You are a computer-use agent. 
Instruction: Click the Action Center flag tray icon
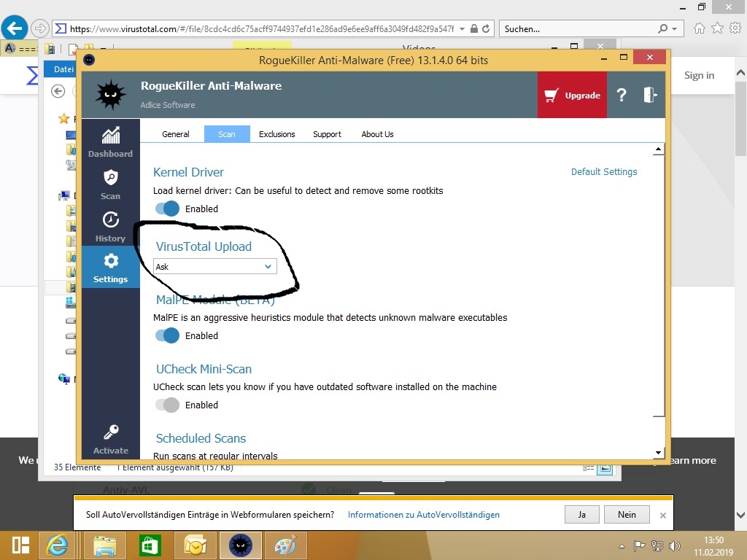[x=639, y=545]
